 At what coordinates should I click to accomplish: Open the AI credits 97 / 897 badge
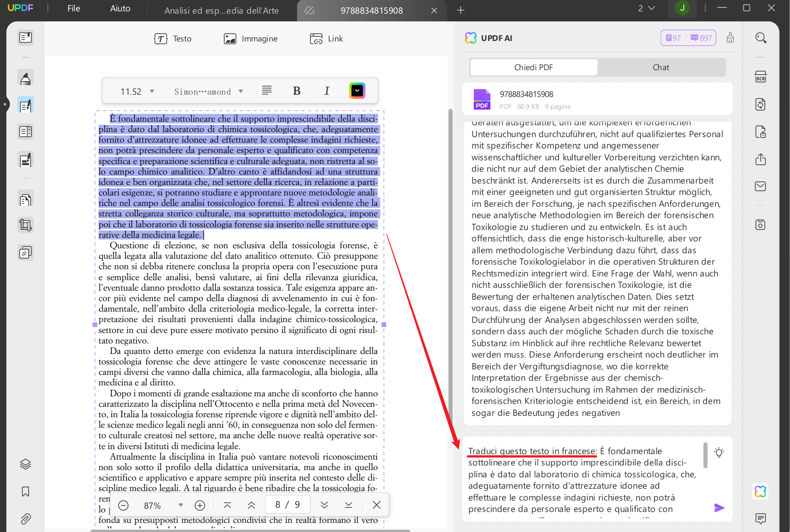point(688,38)
